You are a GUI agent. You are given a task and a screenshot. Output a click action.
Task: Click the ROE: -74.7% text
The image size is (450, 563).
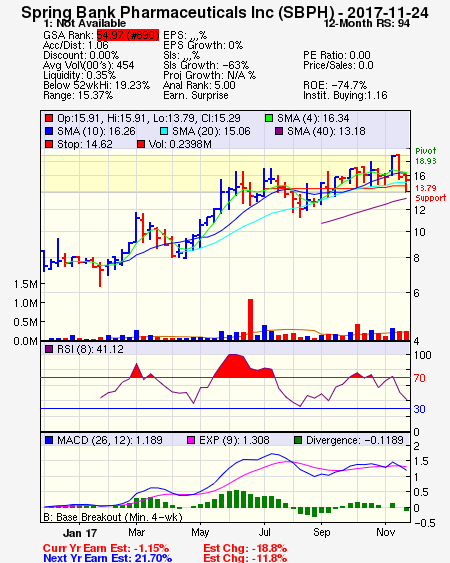[335, 85]
